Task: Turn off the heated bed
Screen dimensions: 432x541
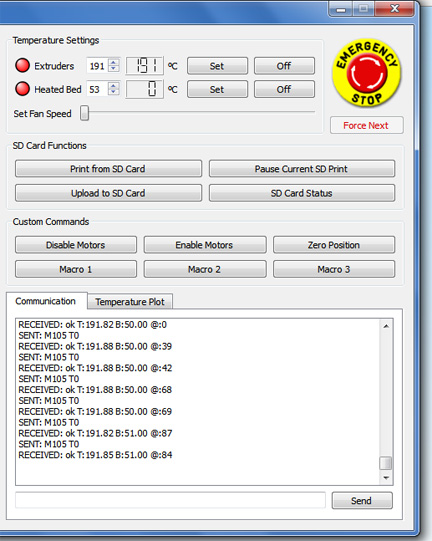Action: [x=284, y=89]
